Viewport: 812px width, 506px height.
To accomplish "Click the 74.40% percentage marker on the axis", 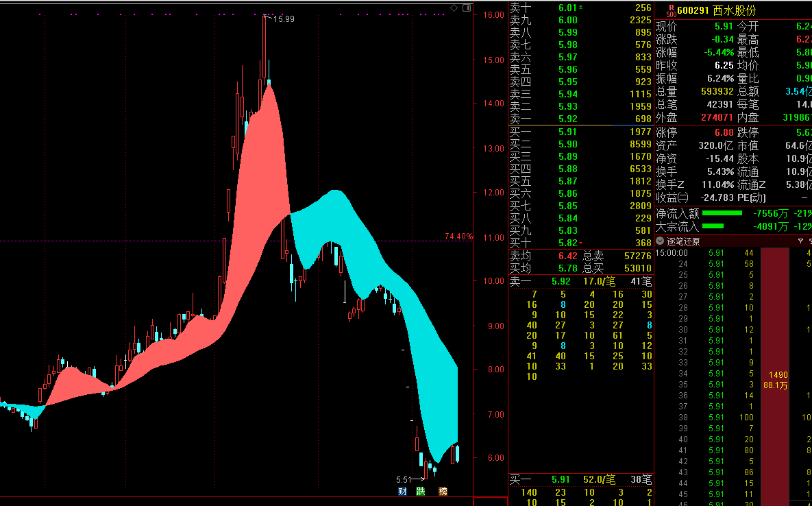I will [x=458, y=237].
